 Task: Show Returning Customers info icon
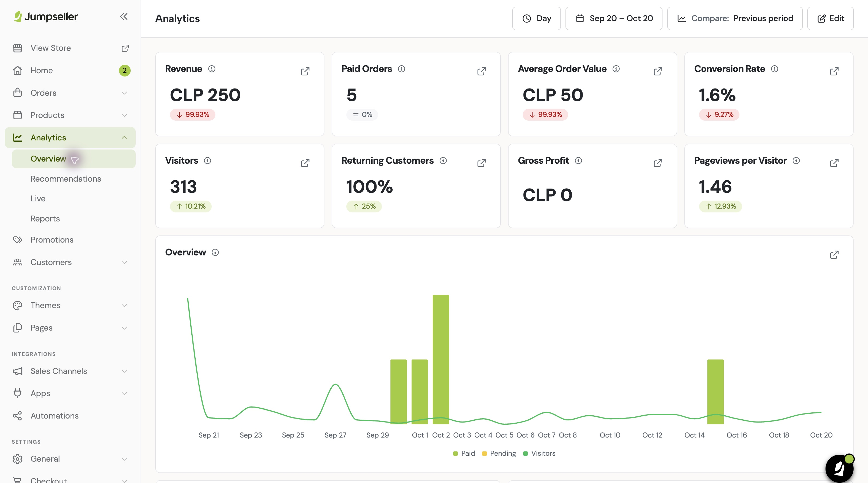click(443, 160)
